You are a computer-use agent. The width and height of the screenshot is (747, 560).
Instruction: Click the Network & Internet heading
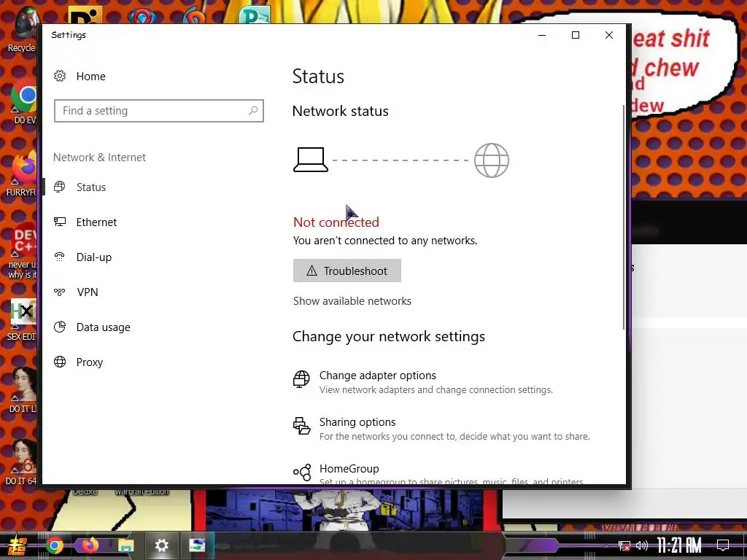[x=99, y=157]
